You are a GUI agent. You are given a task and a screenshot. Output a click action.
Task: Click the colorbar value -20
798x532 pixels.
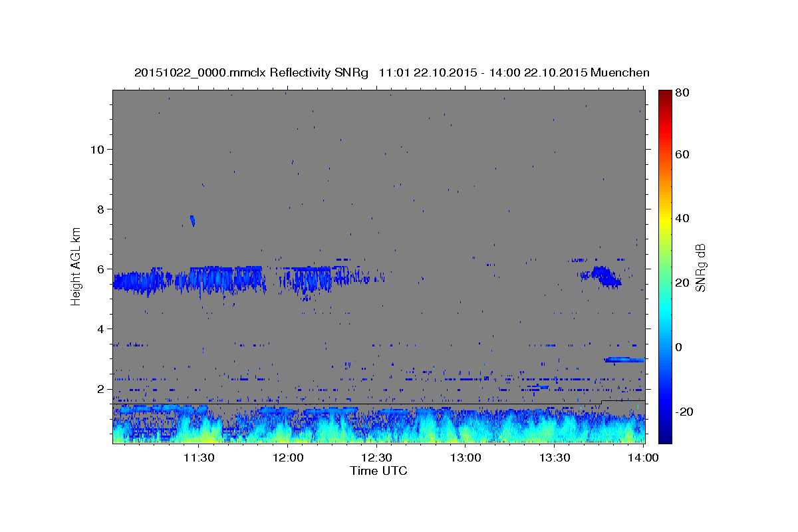[x=686, y=412]
